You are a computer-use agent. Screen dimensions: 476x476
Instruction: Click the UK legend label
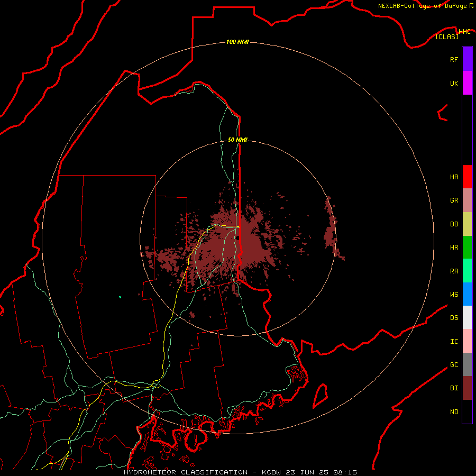point(454,83)
